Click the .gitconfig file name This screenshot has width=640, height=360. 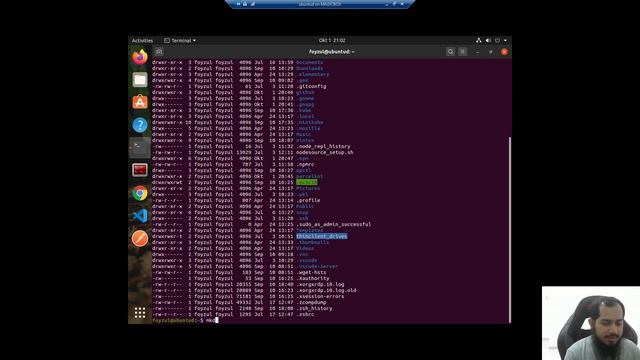point(311,86)
